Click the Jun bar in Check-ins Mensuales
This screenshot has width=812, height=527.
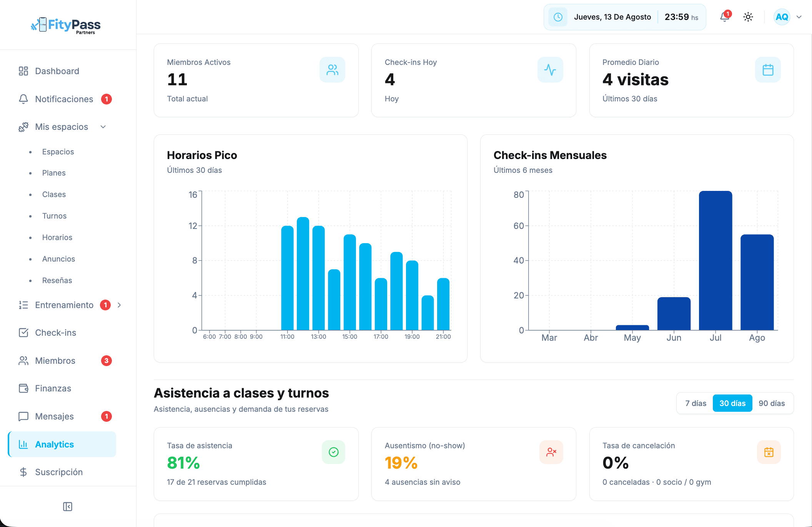(x=674, y=313)
